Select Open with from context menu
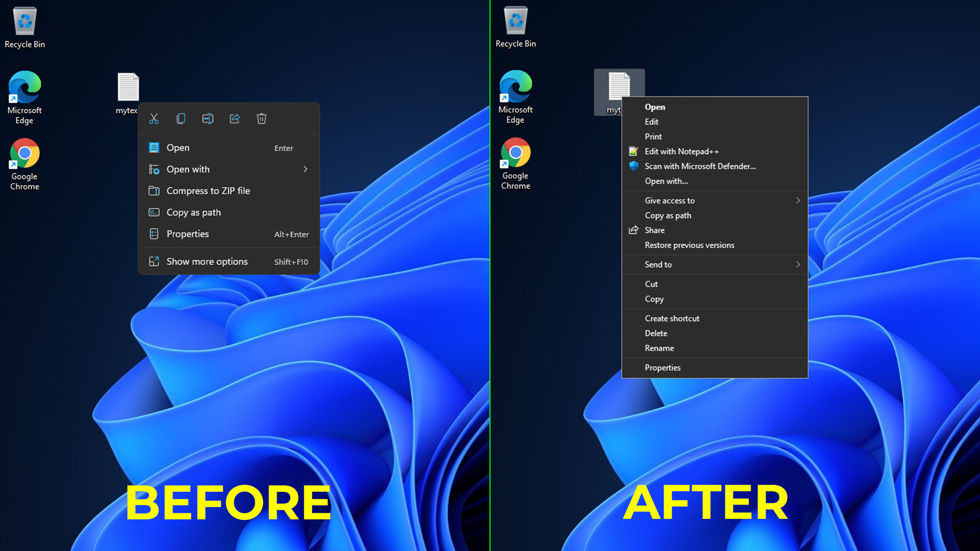Image resolution: width=980 pixels, height=551 pixels. [188, 169]
